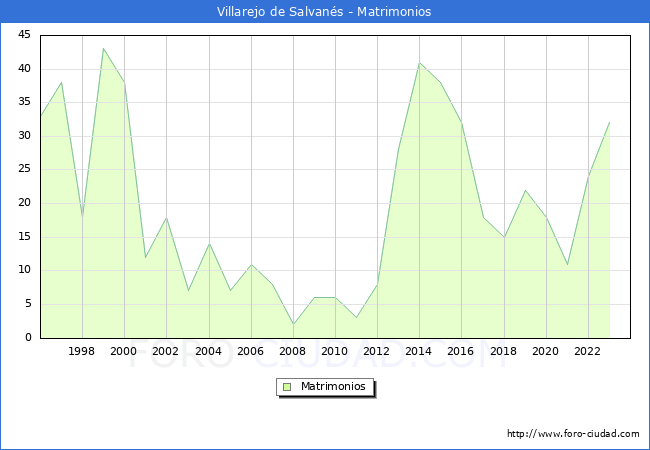650x450 pixels.
Task: Click the 2002 local peak data point
Action: (166, 218)
